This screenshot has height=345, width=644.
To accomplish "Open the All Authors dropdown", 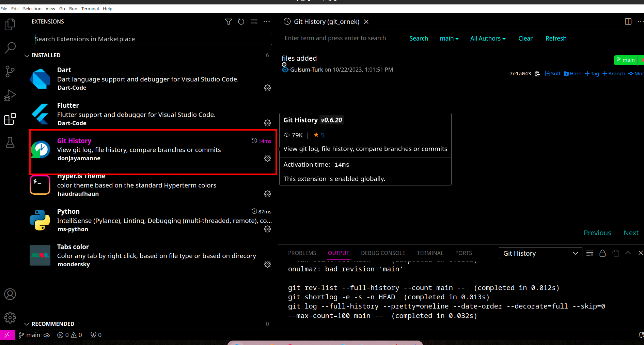I will click(x=488, y=39).
